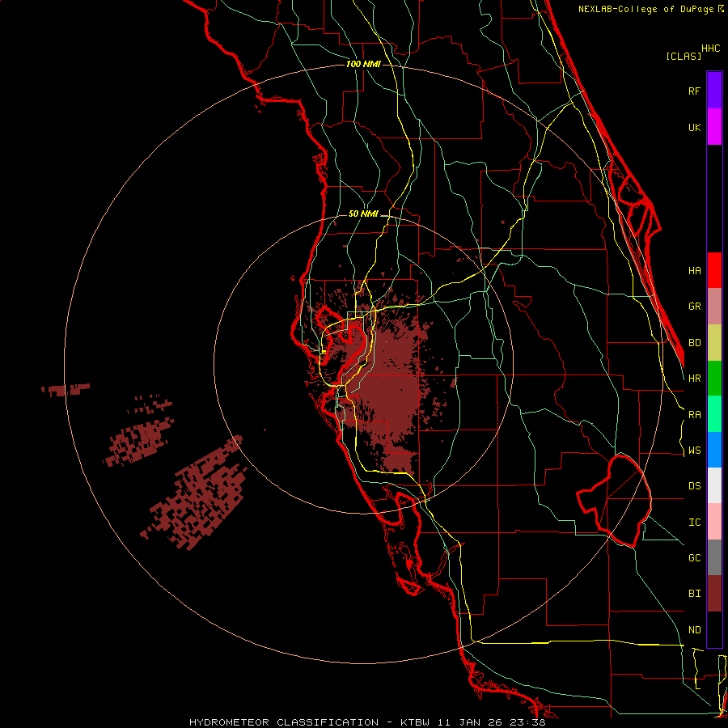Click the "BD" legend label
The image size is (728, 728).
pos(694,343)
